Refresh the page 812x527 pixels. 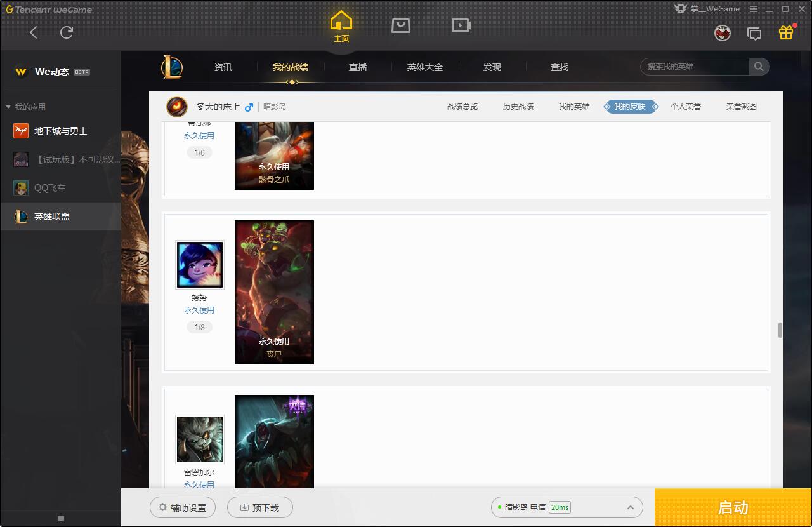[67, 32]
